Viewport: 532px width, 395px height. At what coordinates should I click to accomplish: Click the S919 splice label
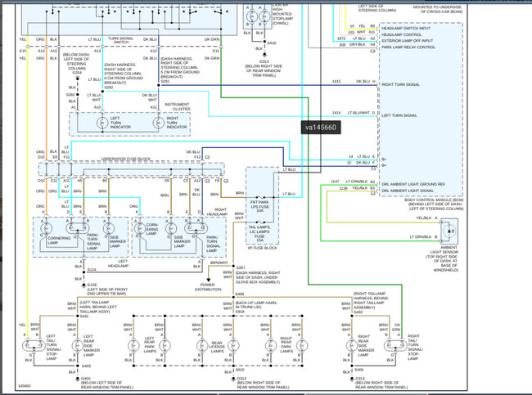pos(240,312)
